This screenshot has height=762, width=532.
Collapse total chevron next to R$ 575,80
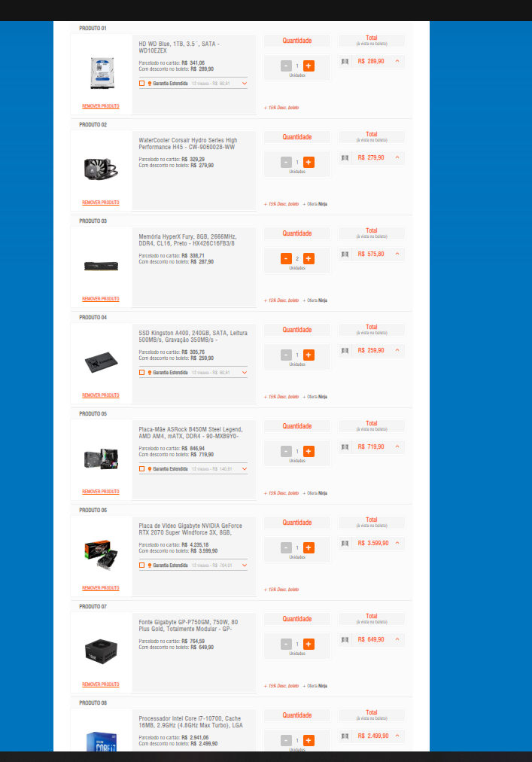397,255
